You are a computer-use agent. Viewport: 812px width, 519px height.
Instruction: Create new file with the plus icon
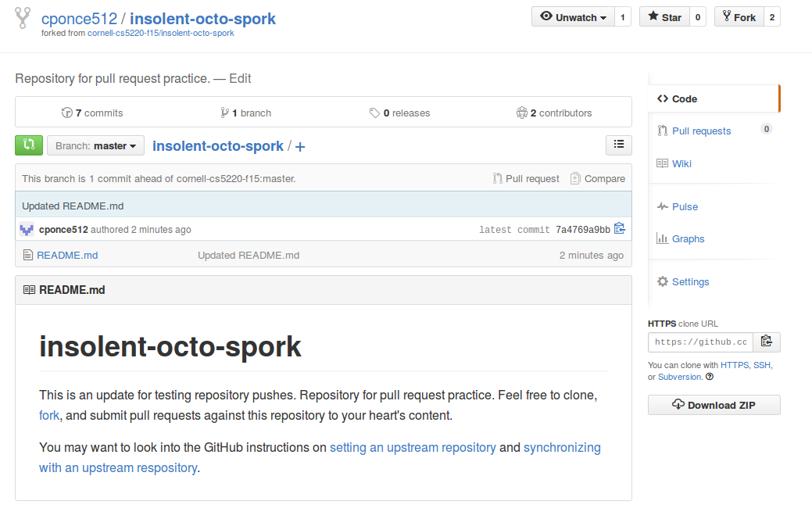[300, 147]
